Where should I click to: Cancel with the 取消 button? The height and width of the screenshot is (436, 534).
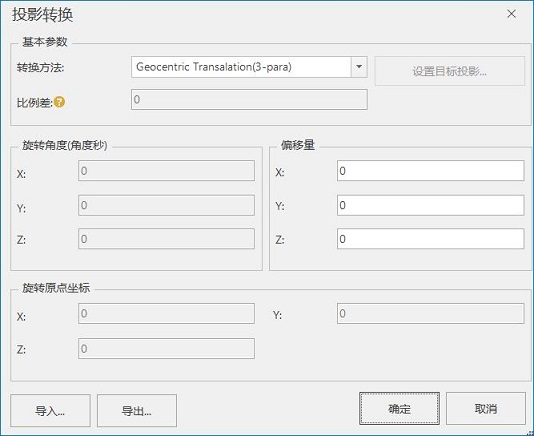pos(486,408)
